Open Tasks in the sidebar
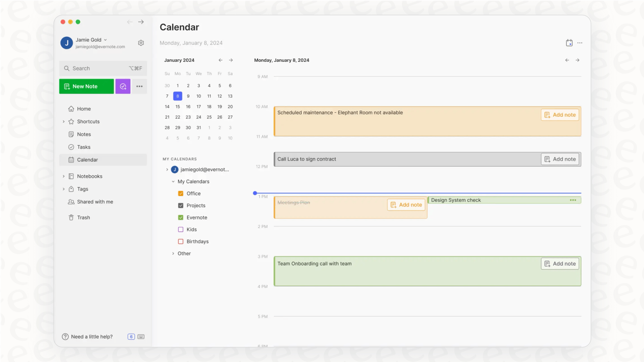The height and width of the screenshot is (362, 644). pyautogui.click(x=84, y=147)
